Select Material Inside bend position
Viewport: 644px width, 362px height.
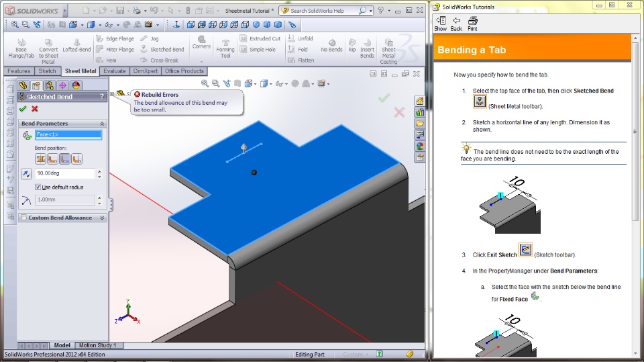point(52,159)
